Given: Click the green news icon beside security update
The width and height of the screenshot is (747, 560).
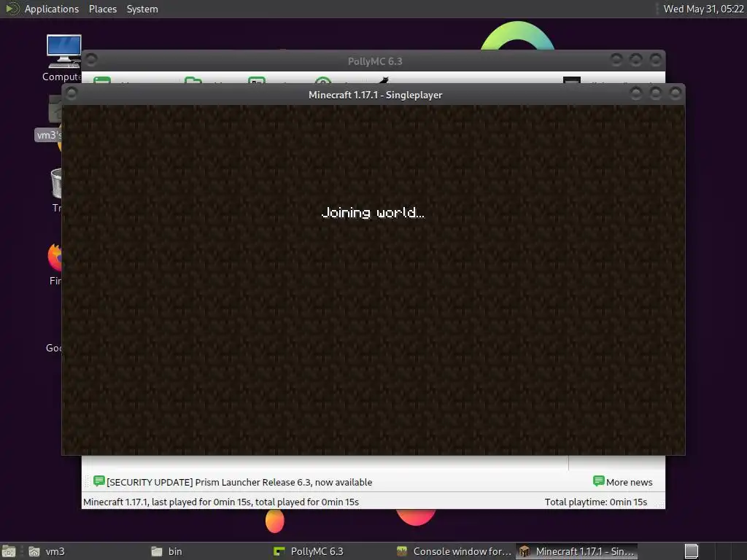Looking at the screenshot, I should click(99, 481).
